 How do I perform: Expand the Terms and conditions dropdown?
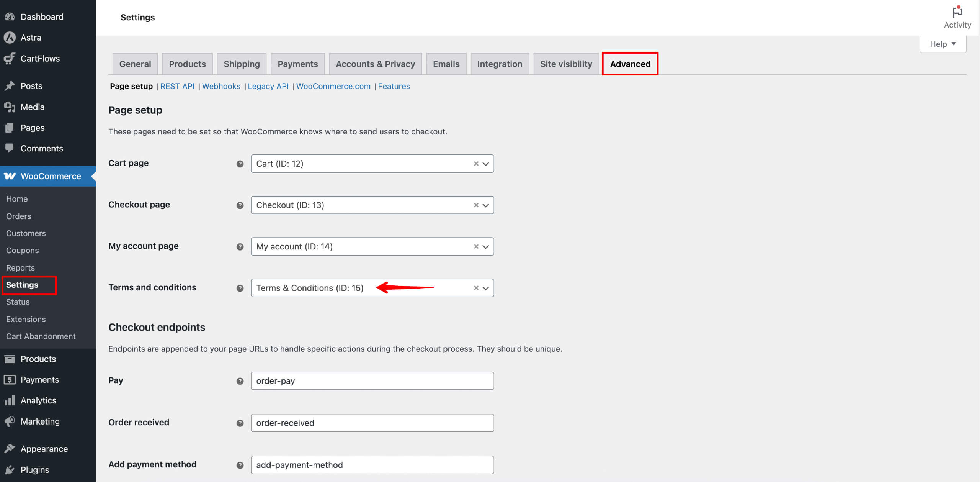pos(486,288)
